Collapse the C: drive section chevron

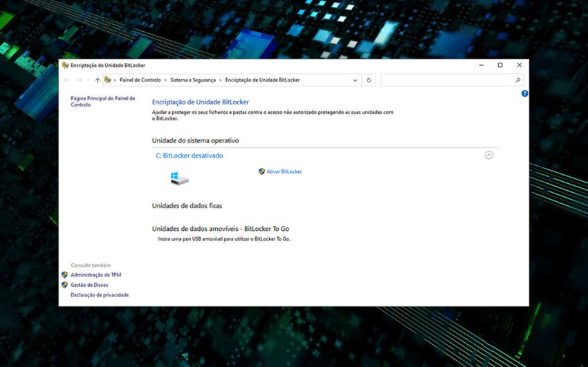(x=488, y=155)
